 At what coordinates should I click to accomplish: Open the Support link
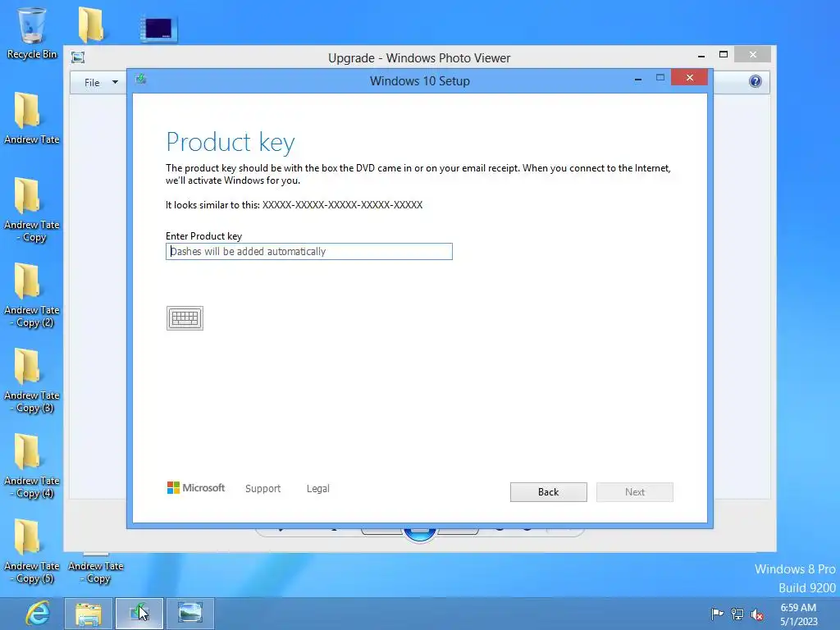coord(263,489)
